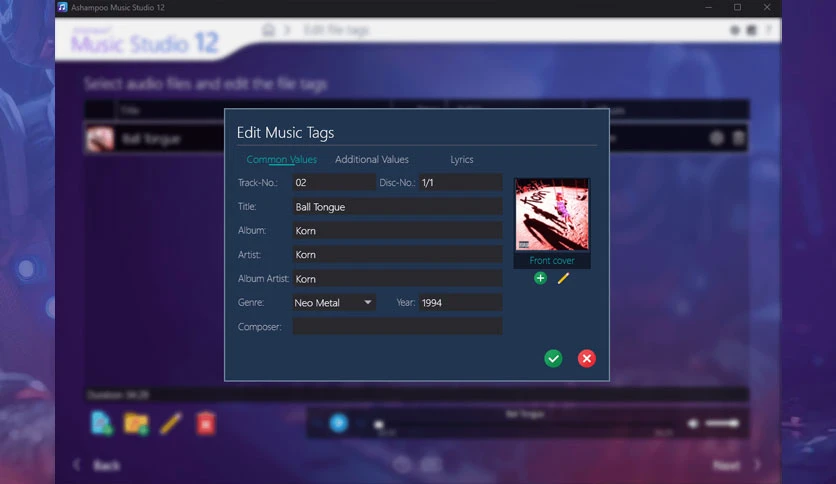This screenshot has width=836, height=484.
Task: Click red trash delete icon in toolbar
Action: click(x=206, y=424)
